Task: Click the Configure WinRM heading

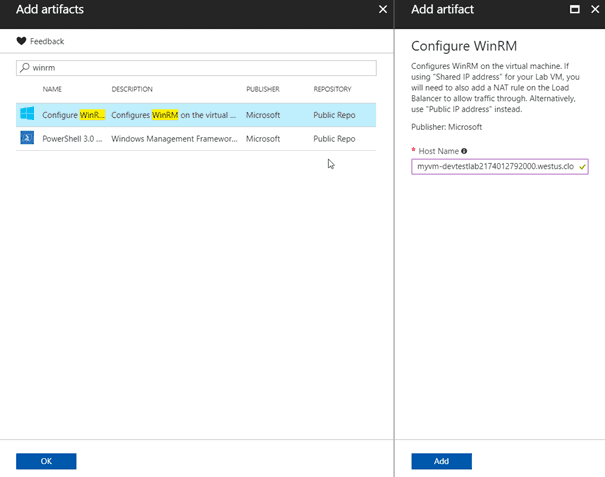Action: 464,46
